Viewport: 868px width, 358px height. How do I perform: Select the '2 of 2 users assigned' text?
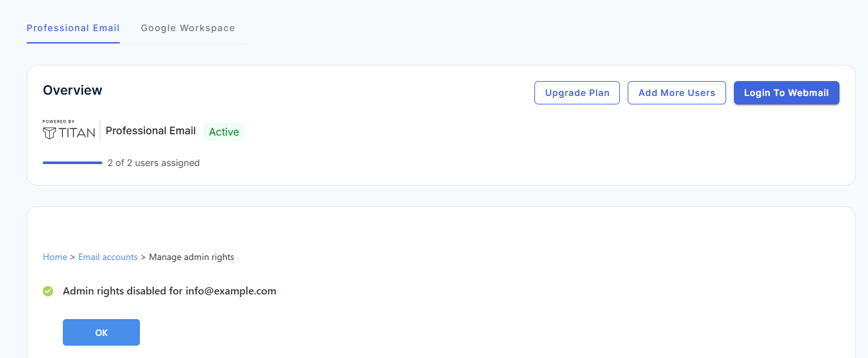coord(154,163)
